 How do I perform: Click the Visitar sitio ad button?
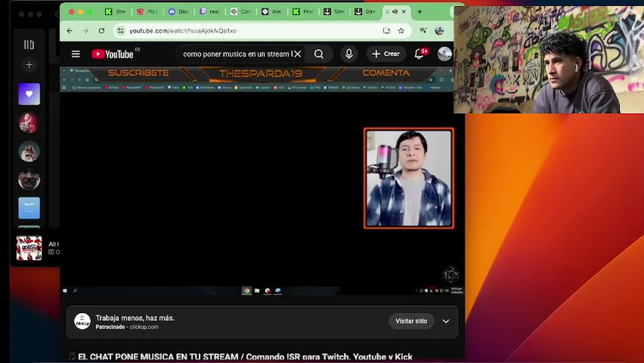click(411, 321)
